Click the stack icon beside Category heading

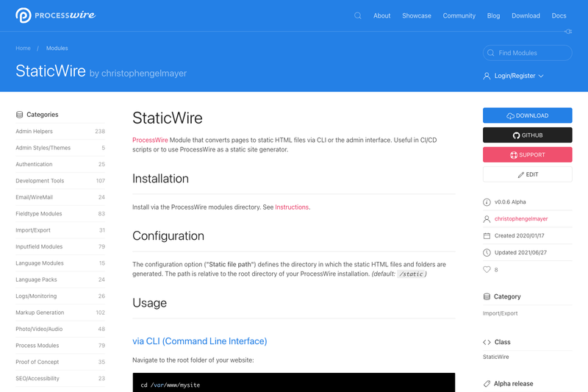pyautogui.click(x=487, y=296)
